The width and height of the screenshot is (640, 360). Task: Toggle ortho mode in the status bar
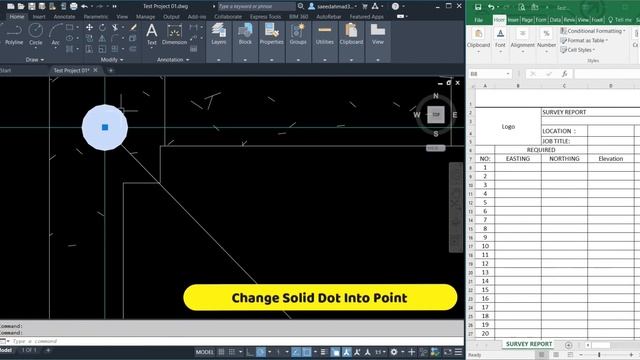[250, 352]
